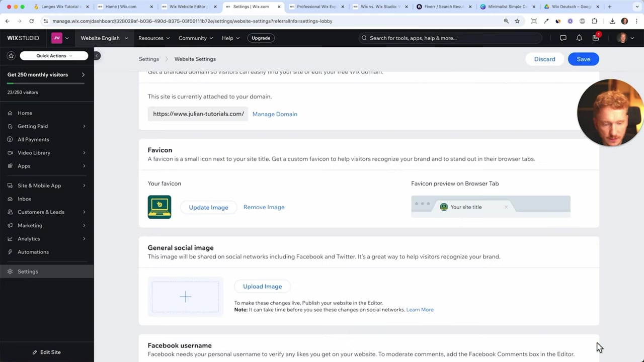
Task: Click the Analytics chart icon
Action: 10,239
